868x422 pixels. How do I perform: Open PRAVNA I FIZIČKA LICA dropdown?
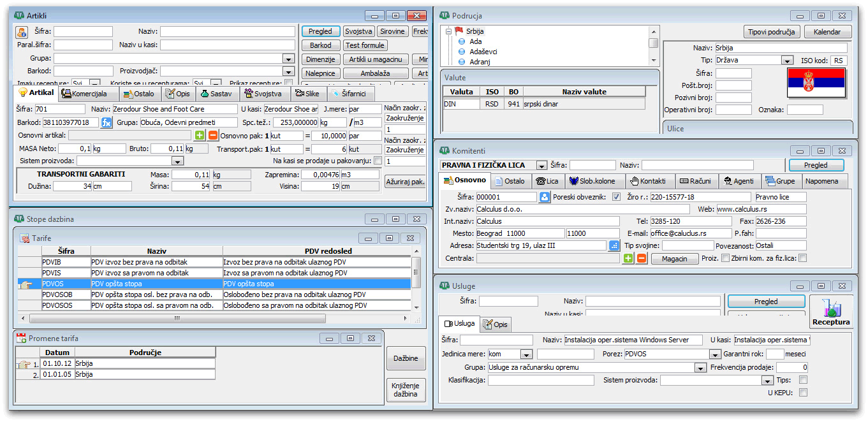coord(541,165)
